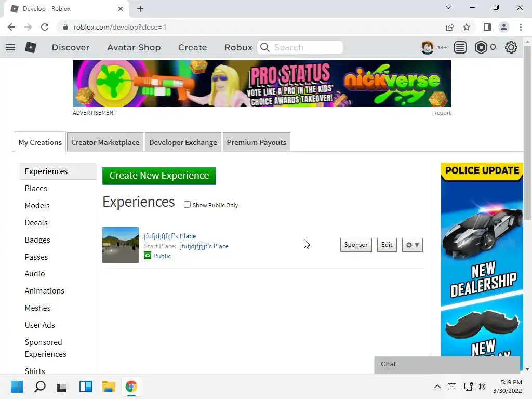Click the page vertical scrollbar
The width and height of the screenshot is (532, 399).
click(x=527, y=132)
